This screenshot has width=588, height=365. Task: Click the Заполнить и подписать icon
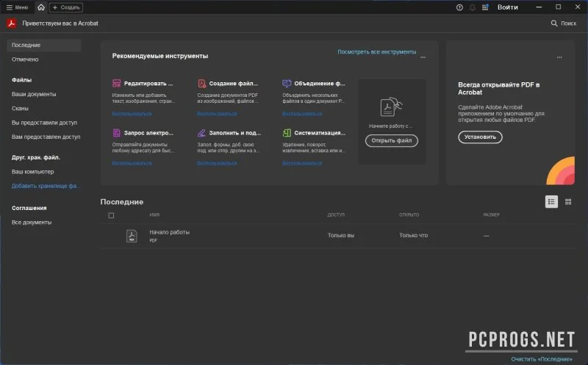point(201,133)
